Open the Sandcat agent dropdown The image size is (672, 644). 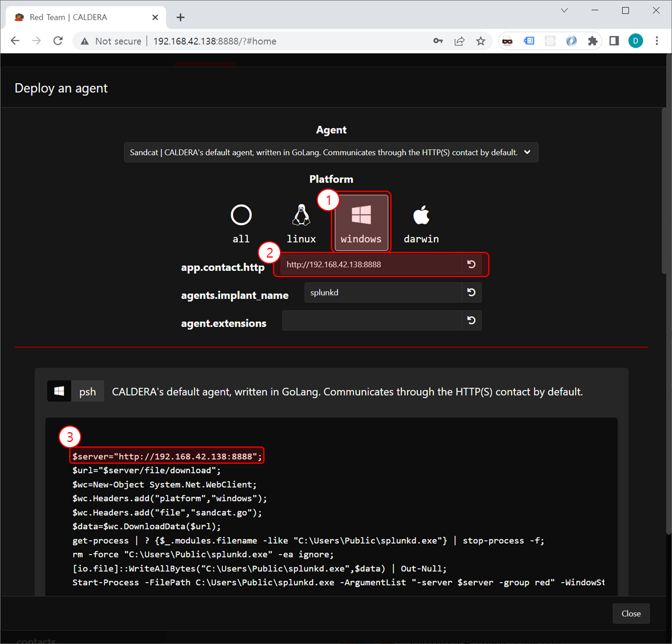(x=331, y=152)
